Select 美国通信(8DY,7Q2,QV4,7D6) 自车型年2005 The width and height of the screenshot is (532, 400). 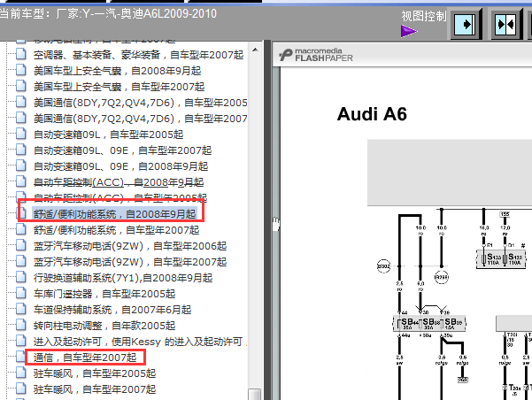[140, 103]
